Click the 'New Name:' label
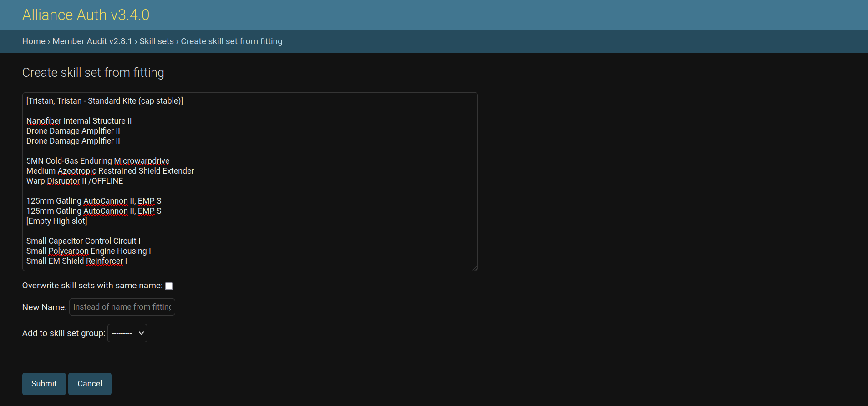The height and width of the screenshot is (406, 868). (x=45, y=307)
